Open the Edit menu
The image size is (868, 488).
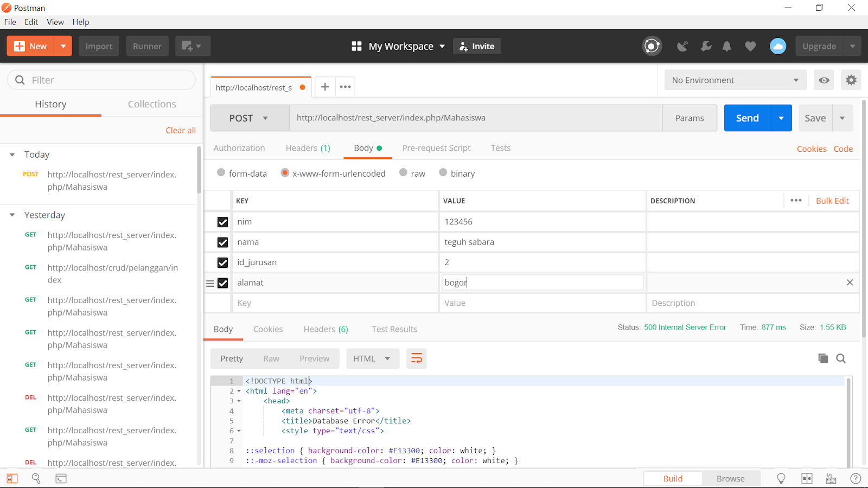[31, 22]
